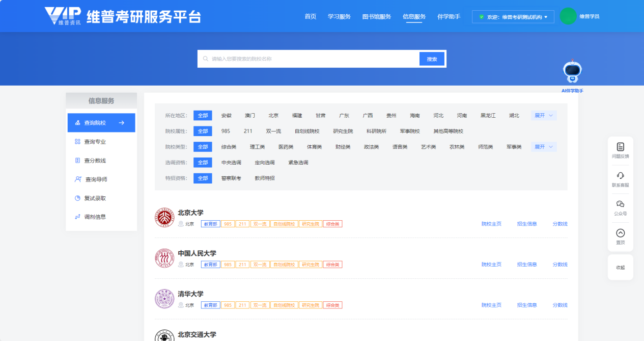Image resolution: width=644 pixels, height=341 pixels.
Task: Open 图书馆服务 in top navigation
Action: 376,17
